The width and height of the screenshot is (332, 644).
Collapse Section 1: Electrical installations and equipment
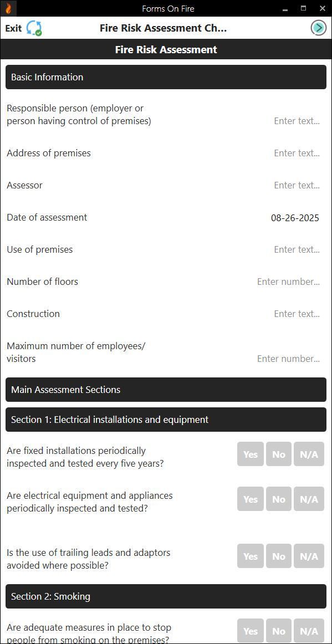166,420
